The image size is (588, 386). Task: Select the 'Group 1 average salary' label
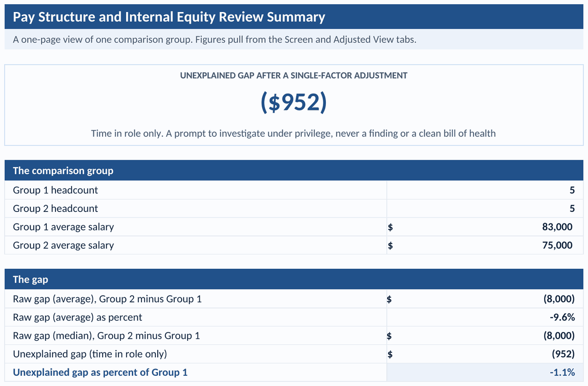pos(63,227)
